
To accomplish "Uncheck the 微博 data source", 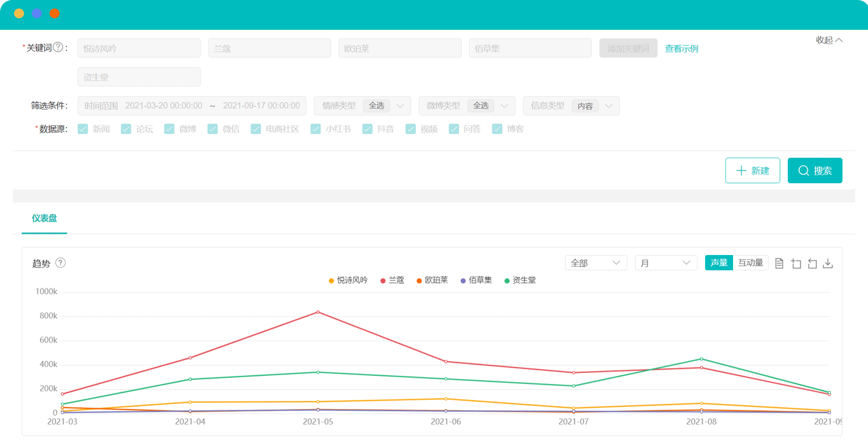I will (x=169, y=129).
